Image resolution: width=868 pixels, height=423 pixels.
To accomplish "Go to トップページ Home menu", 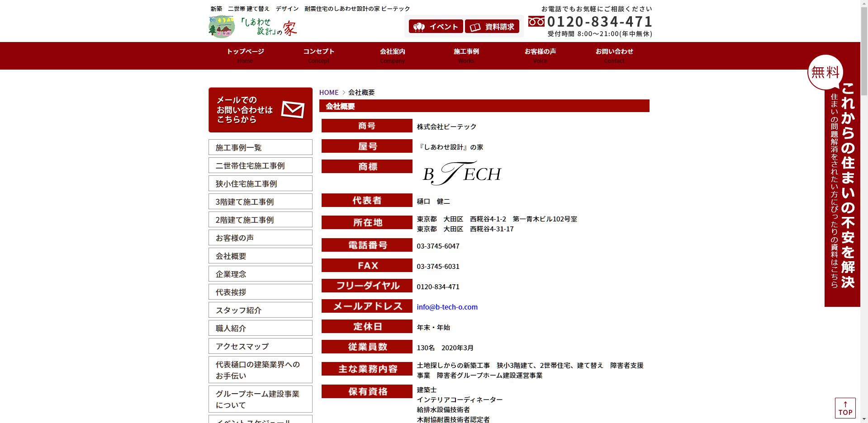I will [x=245, y=56].
